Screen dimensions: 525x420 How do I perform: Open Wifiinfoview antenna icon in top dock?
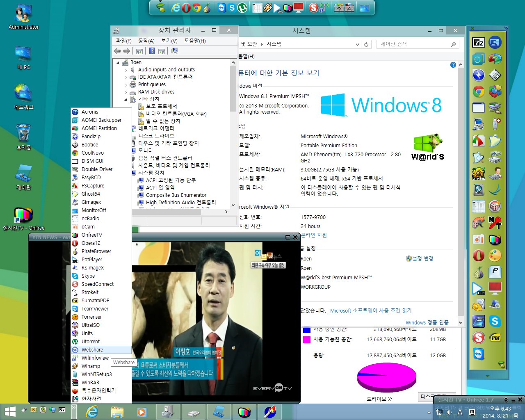324,7
